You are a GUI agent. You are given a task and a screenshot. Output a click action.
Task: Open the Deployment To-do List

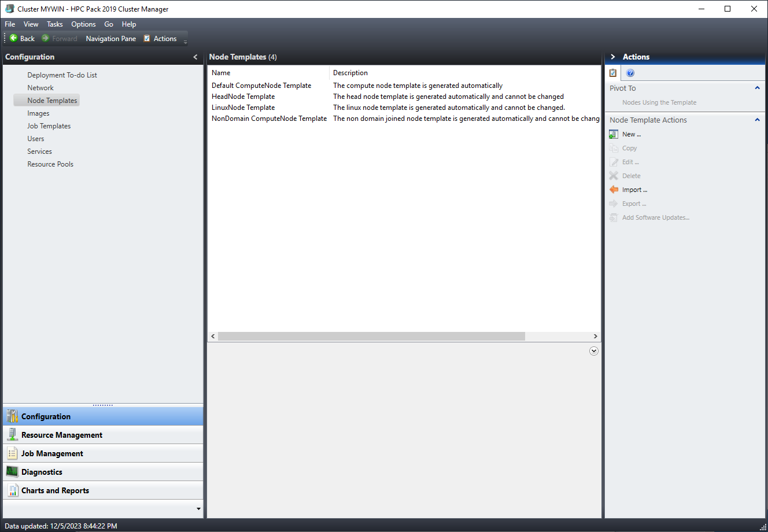[62, 75]
